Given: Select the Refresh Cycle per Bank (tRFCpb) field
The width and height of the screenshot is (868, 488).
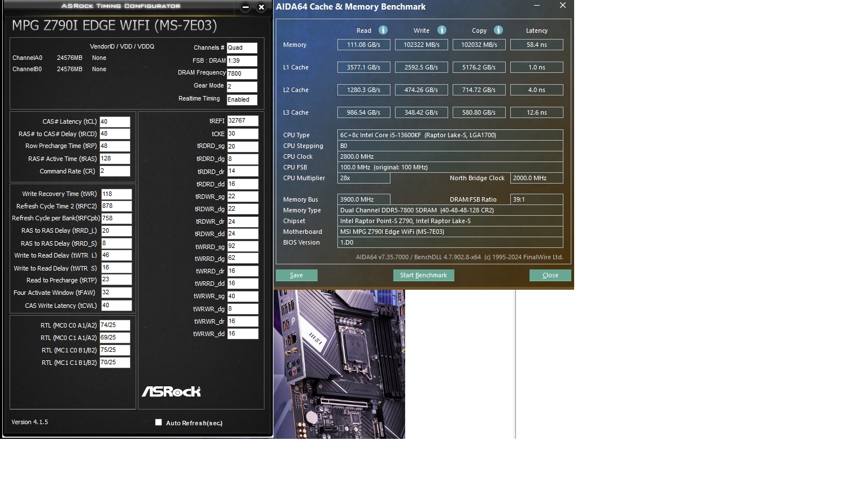Looking at the screenshot, I should [x=116, y=219].
